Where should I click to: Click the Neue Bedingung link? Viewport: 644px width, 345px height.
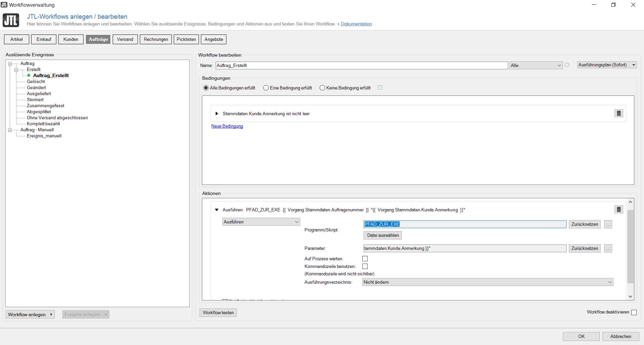point(227,126)
